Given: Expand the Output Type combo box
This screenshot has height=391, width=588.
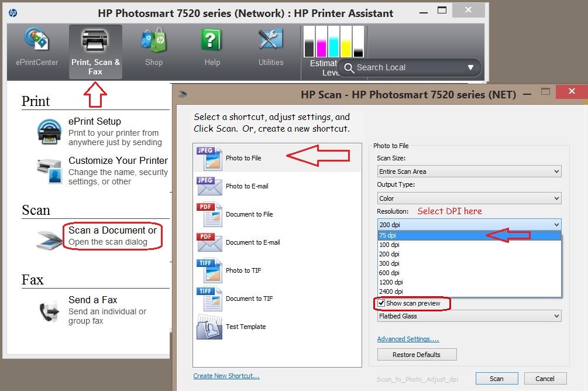Looking at the screenshot, I should [468, 197].
